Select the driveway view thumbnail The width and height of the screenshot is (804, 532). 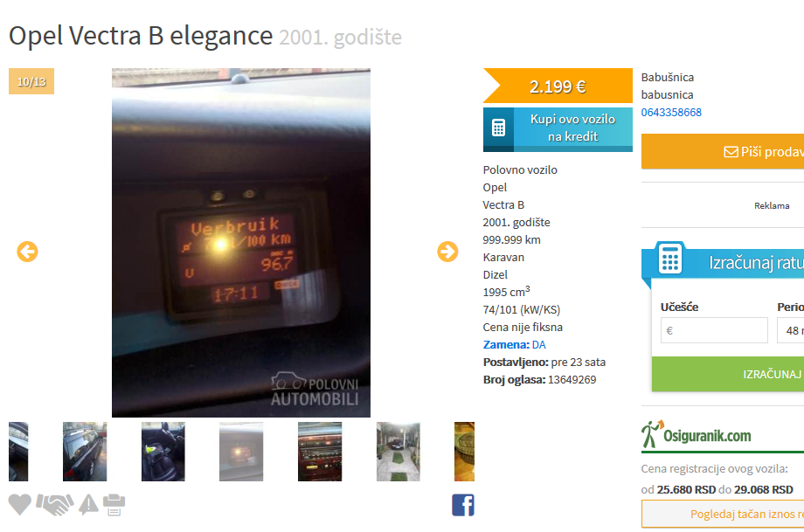pos(398,452)
